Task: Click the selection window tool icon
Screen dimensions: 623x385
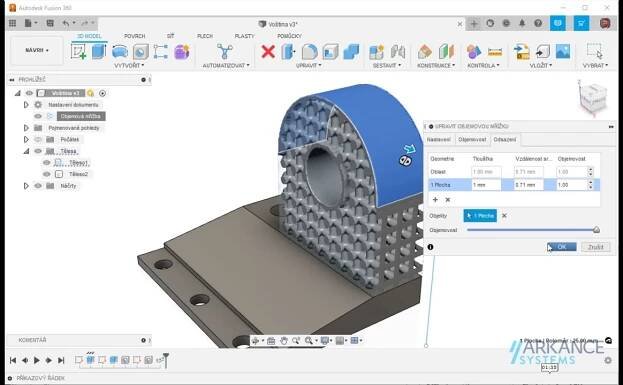Action: [594, 52]
